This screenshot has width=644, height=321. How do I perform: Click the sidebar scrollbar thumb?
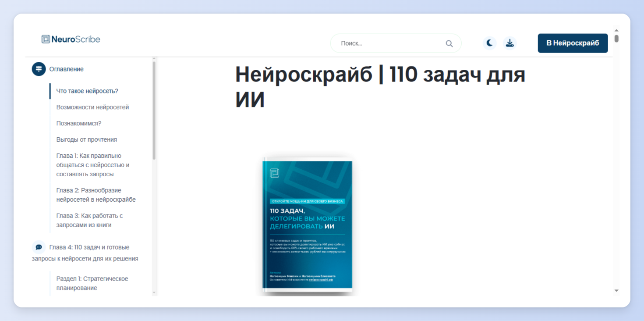click(x=154, y=111)
